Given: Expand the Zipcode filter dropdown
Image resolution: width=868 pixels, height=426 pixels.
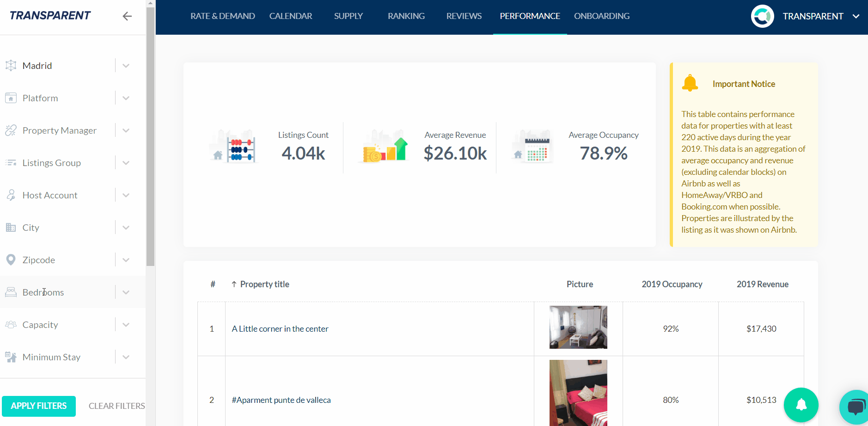Looking at the screenshot, I should 126,260.
